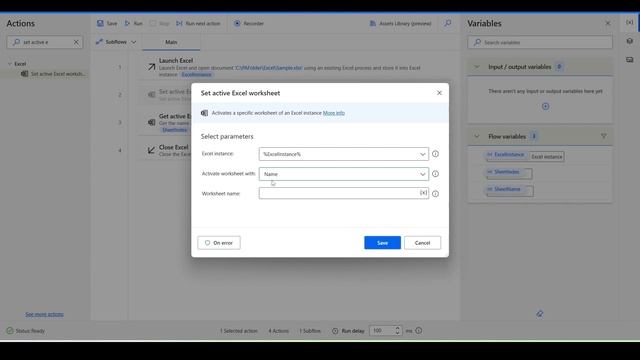Close the Set active Excel worksheet dialog
Image resolution: width=640 pixels, height=360 pixels.
tap(439, 93)
